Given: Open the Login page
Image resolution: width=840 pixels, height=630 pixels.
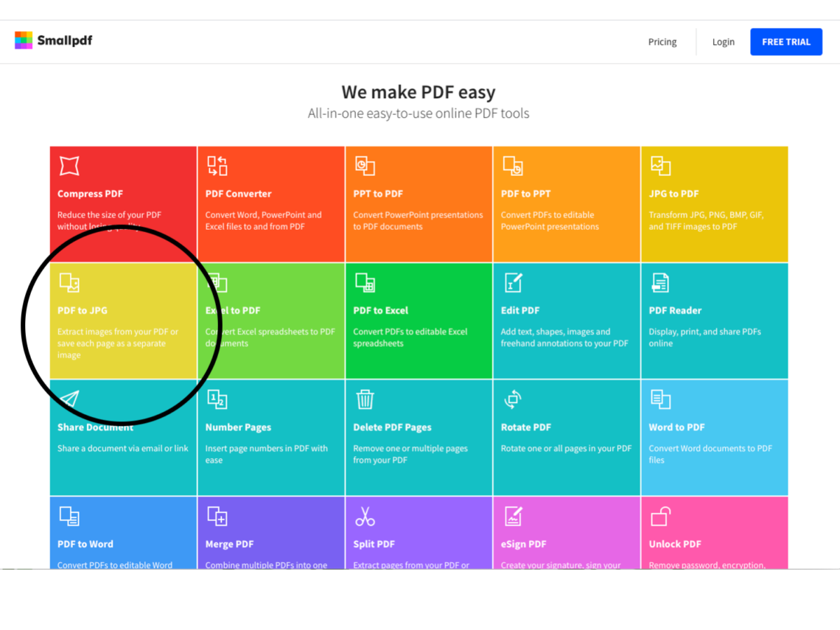Looking at the screenshot, I should click(724, 42).
